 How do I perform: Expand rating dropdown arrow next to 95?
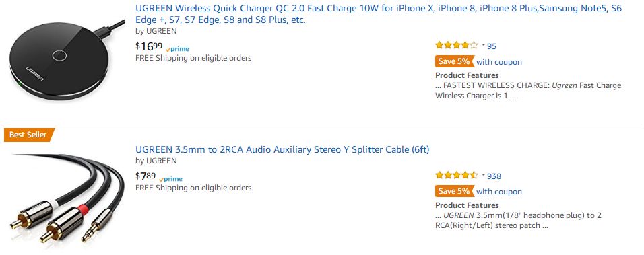[484, 45]
